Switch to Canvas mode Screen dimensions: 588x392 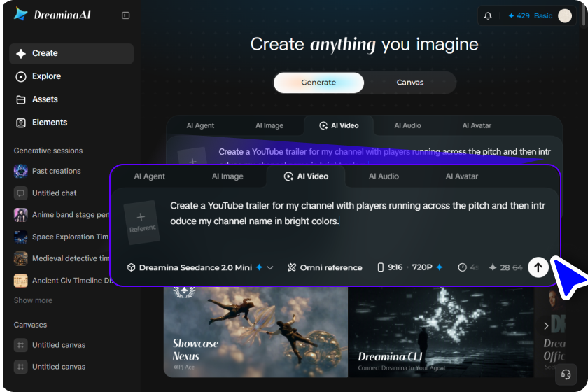(410, 83)
